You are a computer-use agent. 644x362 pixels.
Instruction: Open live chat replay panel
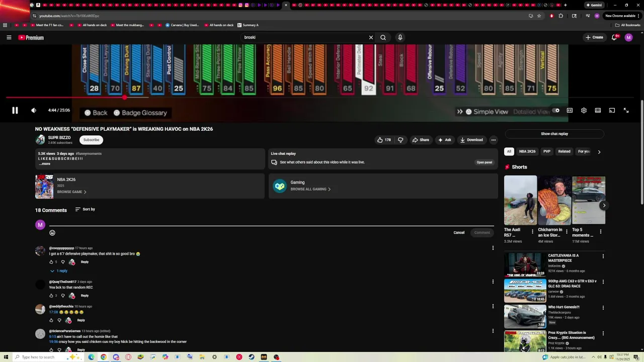click(x=485, y=162)
